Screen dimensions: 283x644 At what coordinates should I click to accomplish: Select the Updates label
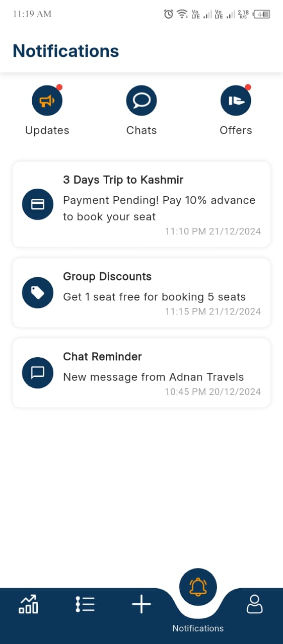point(47,130)
